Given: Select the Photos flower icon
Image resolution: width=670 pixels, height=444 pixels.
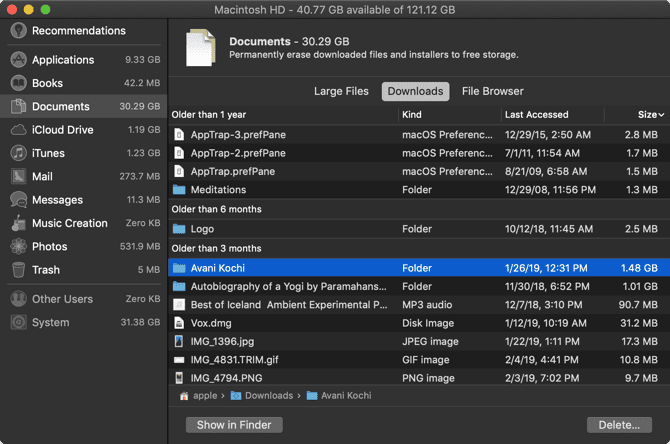Looking at the screenshot, I should (x=18, y=247).
